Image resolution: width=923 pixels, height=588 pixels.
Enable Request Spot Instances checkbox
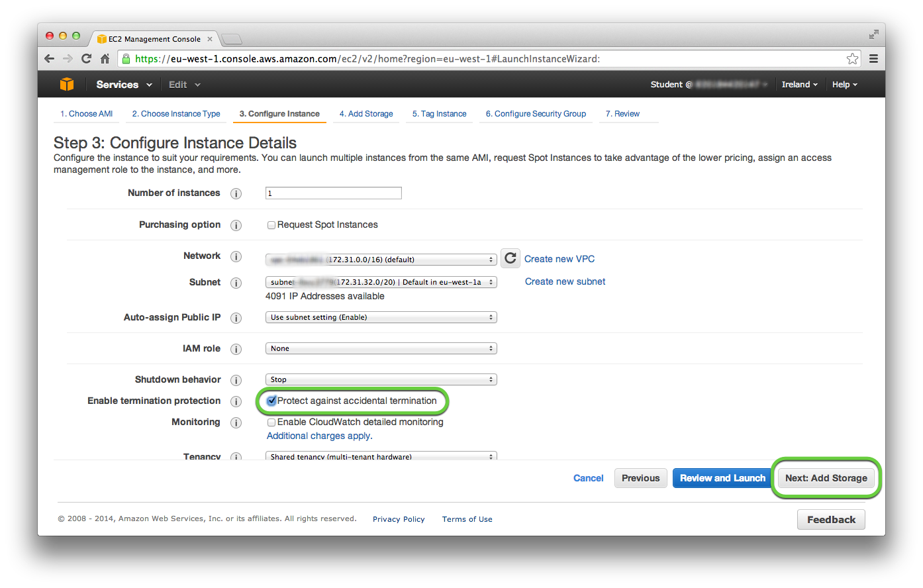(x=271, y=225)
